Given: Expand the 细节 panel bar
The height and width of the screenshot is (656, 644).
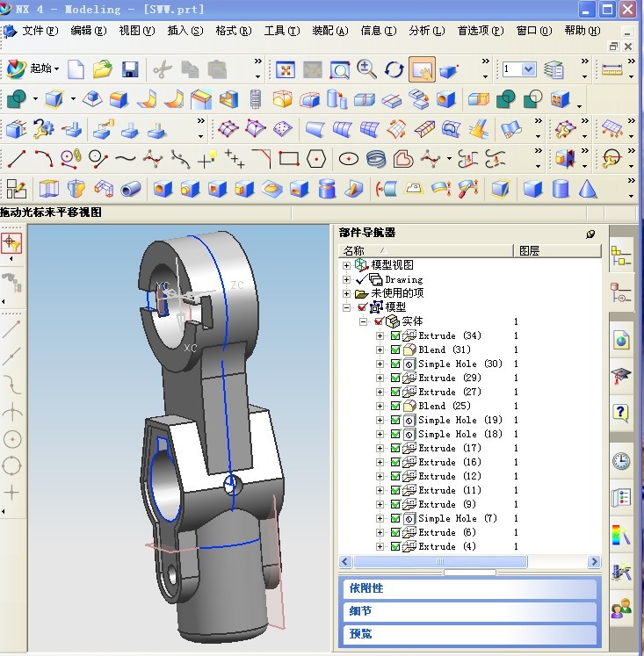Looking at the screenshot, I should point(470,611).
